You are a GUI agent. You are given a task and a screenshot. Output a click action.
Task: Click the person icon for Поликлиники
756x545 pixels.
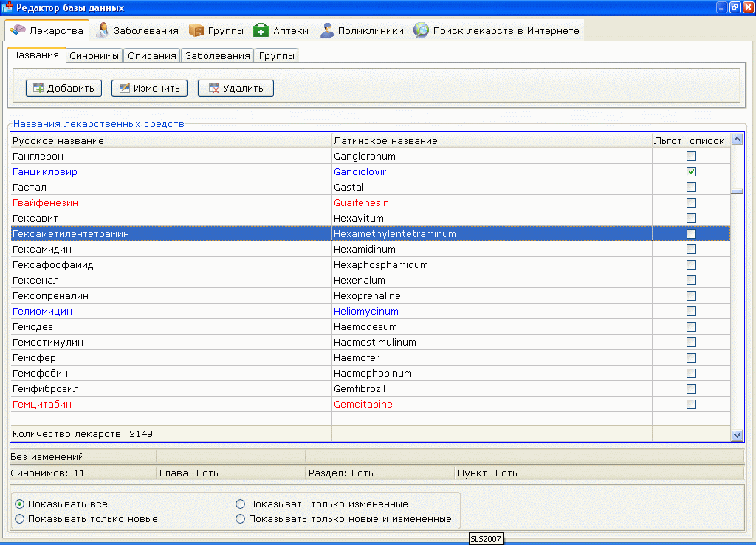click(327, 30)
